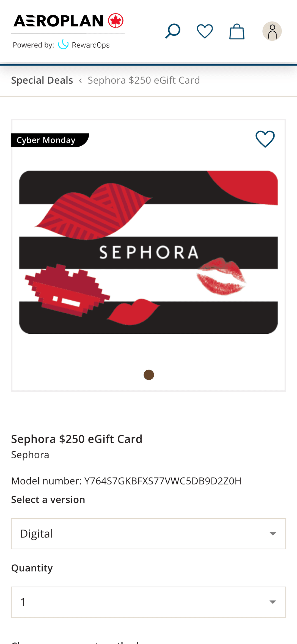Open the search magnifier icon
Image resolution: width=297 pixels, height=644 pixels.
point(173,31)
